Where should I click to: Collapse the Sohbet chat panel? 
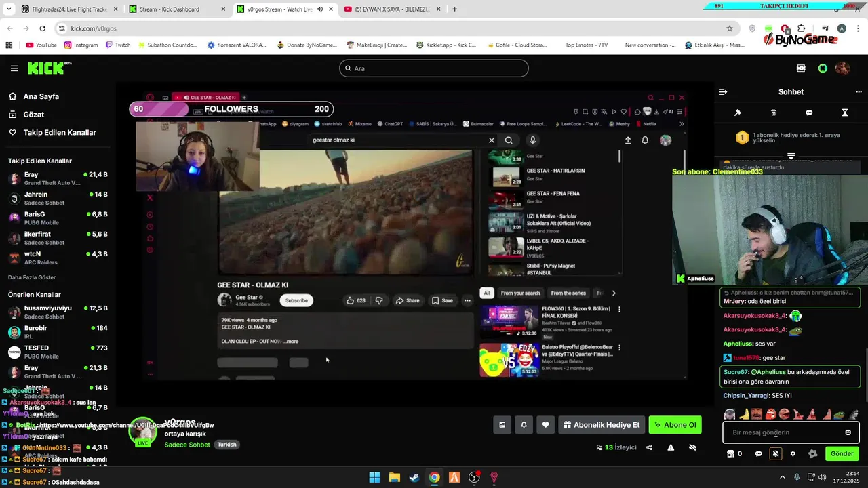[x=723, y=91]
